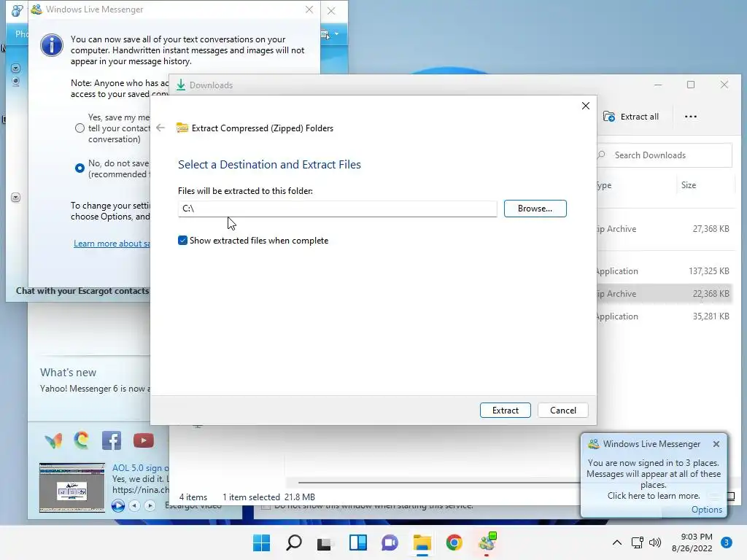Click the Messenger dropdown arrow near toolbar

pyautogui.click(x=336, y=34)
